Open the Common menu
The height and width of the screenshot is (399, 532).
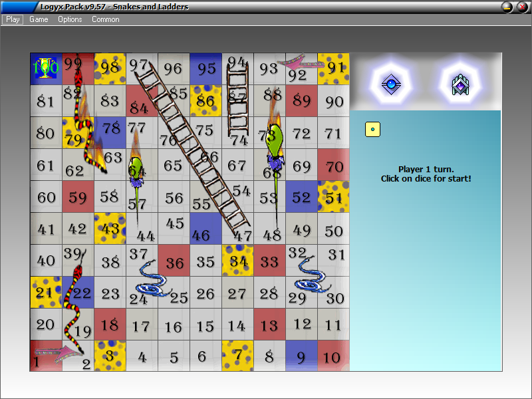click(106, 19)
